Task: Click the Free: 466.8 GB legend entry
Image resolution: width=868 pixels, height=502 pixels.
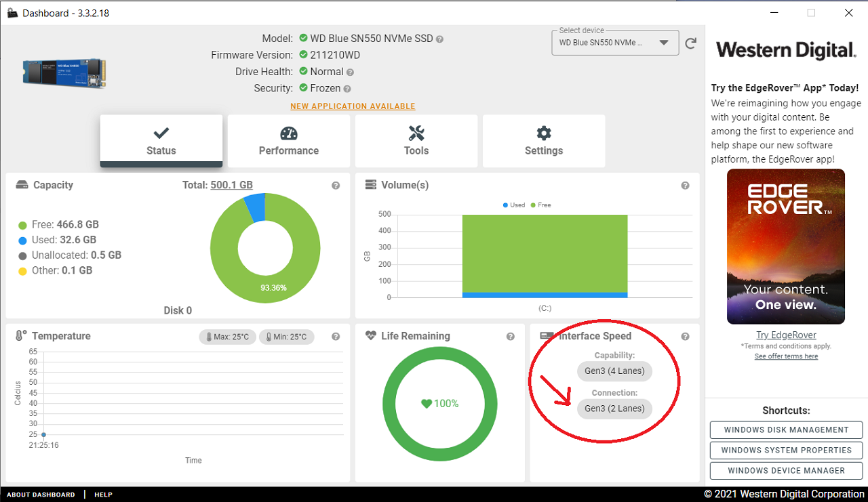Action: click(x=58, y=225)
